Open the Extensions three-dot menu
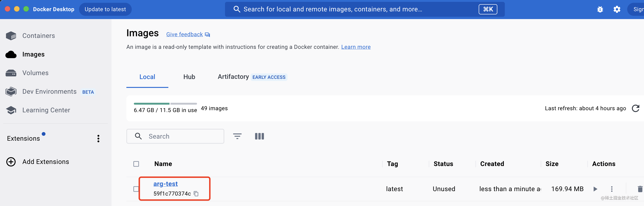 coord(98,138)
